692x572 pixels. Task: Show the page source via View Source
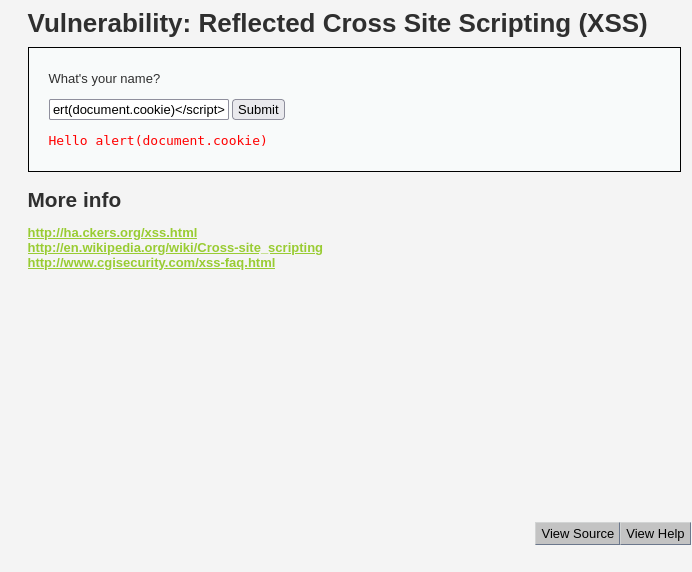click(577, 534)
